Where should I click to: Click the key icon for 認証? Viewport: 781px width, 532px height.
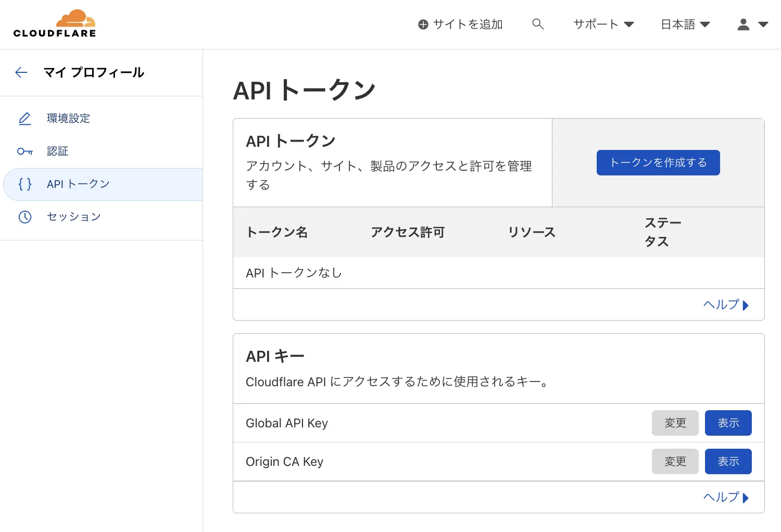tap(24, 151)
